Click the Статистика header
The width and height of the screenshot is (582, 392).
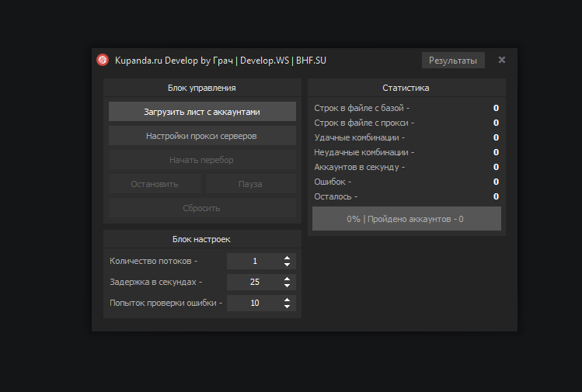[406, 88]
